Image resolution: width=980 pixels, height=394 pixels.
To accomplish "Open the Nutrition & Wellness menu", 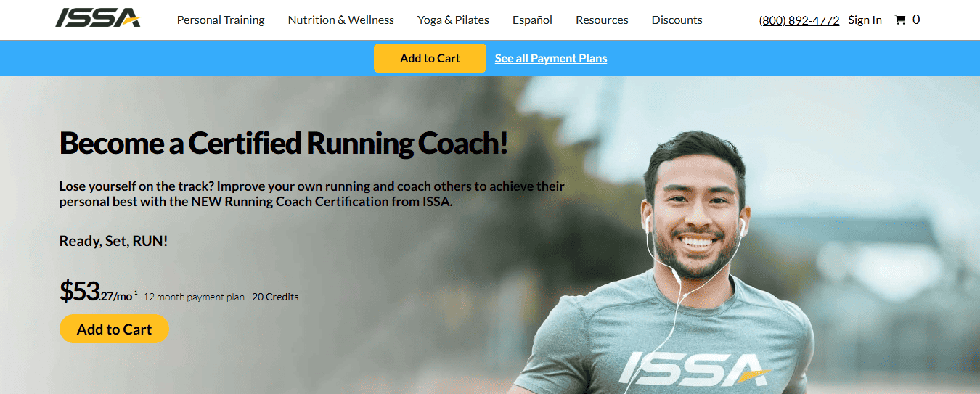I will coord(341,20).
